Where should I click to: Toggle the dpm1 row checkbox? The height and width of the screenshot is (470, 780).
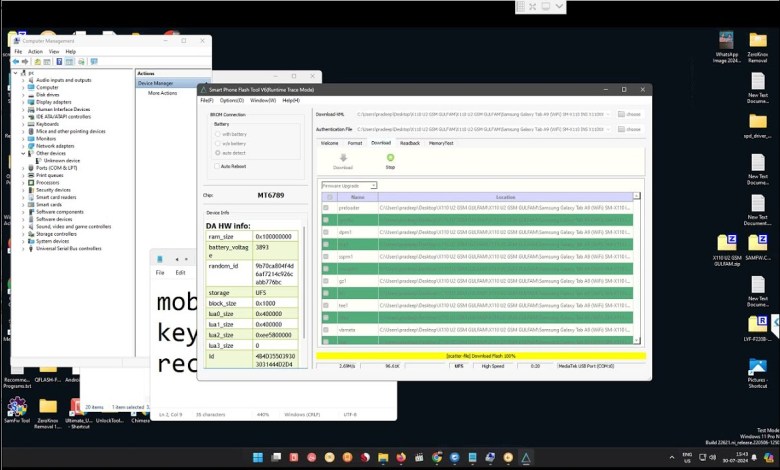coord(326,232)
